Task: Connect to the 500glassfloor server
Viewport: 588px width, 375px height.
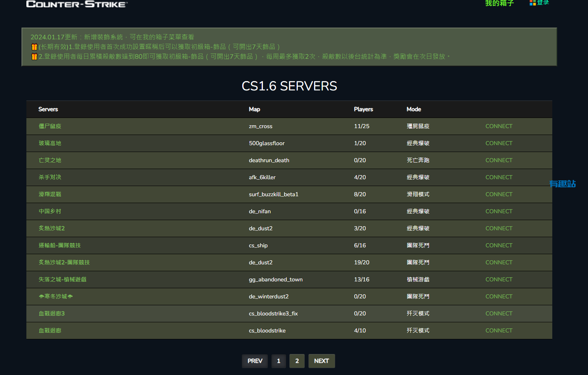Action: pyautogui.click(x=499, y=143)
